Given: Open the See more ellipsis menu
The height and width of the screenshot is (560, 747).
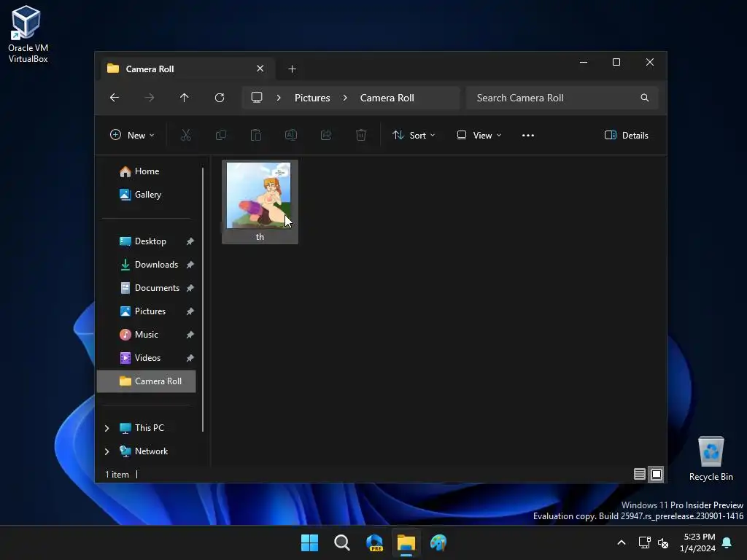Looking at the screenshot, I should click(528, 135).
